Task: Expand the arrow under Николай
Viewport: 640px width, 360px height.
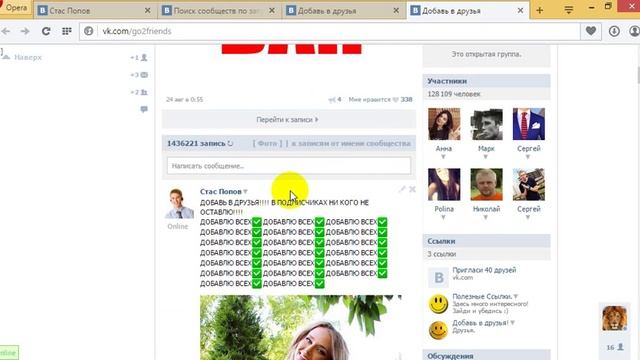Action: (486, 217)
